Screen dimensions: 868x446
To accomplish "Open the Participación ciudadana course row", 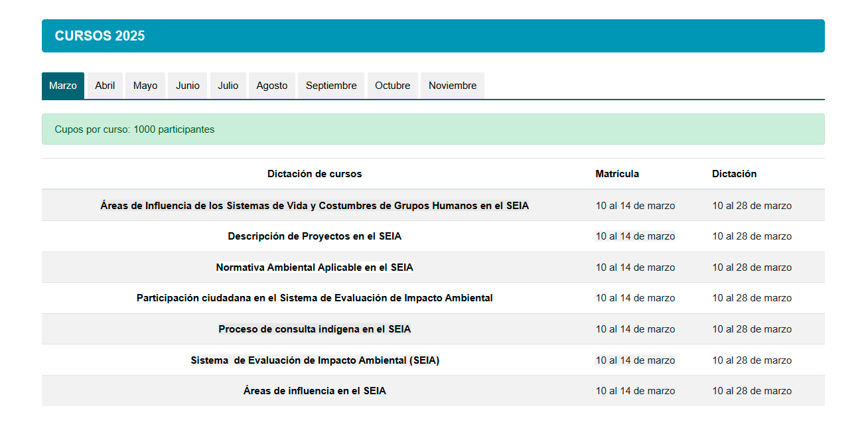I will click(315, 298).
